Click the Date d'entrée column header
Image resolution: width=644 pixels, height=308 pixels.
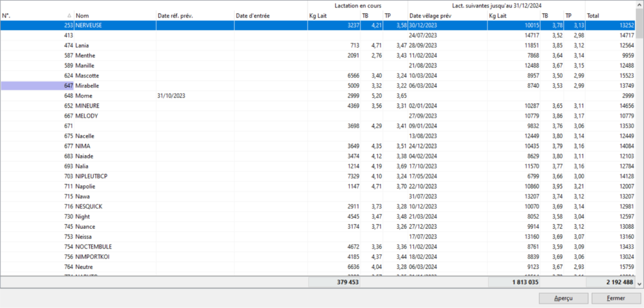point(270,16)
